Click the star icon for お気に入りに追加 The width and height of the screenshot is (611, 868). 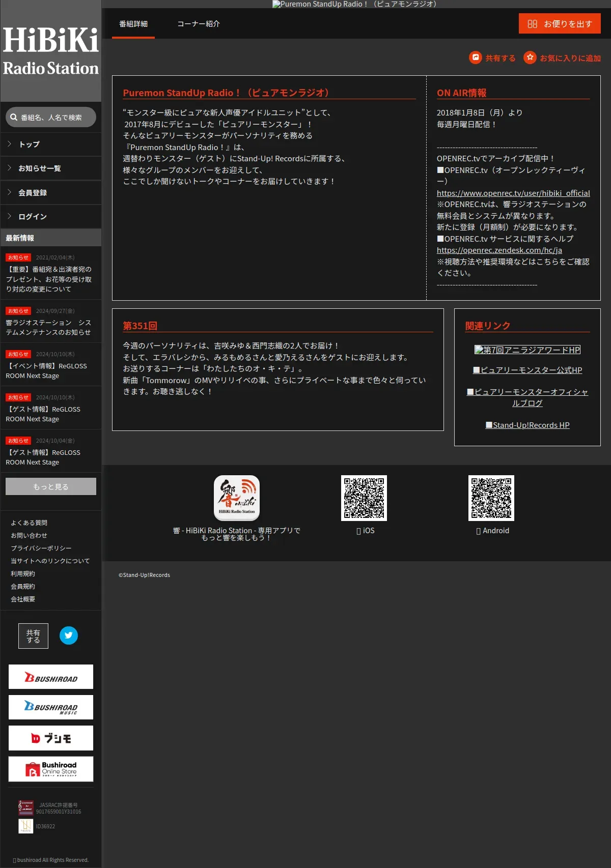click(x=530, y=57)
